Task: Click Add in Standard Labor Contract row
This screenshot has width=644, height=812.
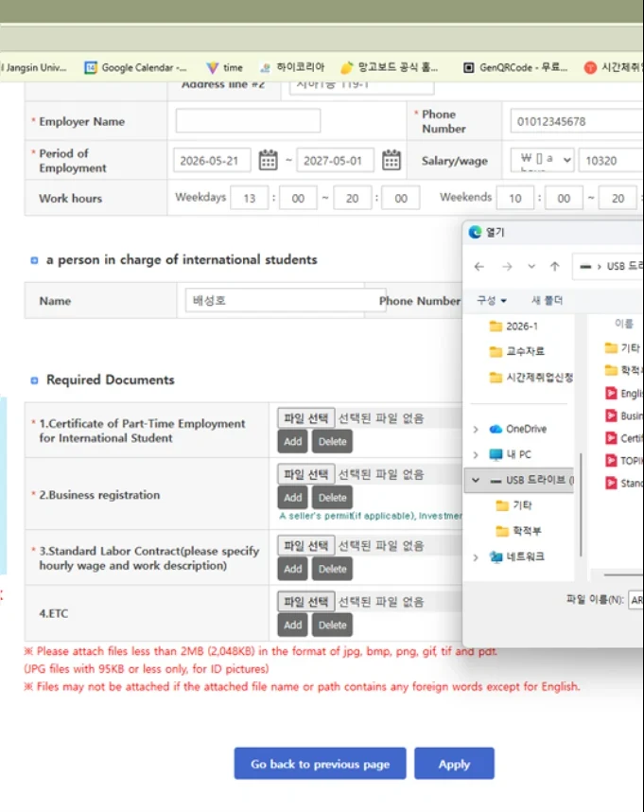Action: pyautogui.click(x=293, y=569)
